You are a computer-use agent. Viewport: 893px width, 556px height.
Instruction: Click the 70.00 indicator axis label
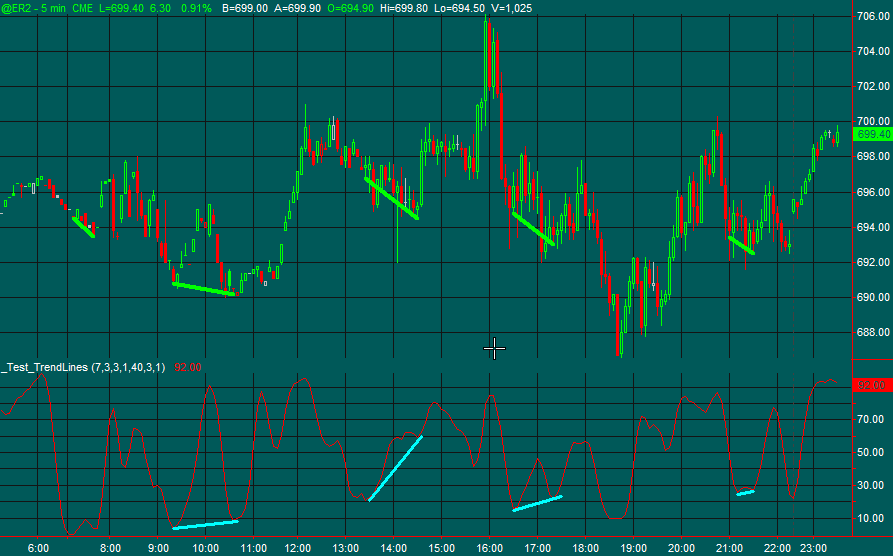pos(871,419)
